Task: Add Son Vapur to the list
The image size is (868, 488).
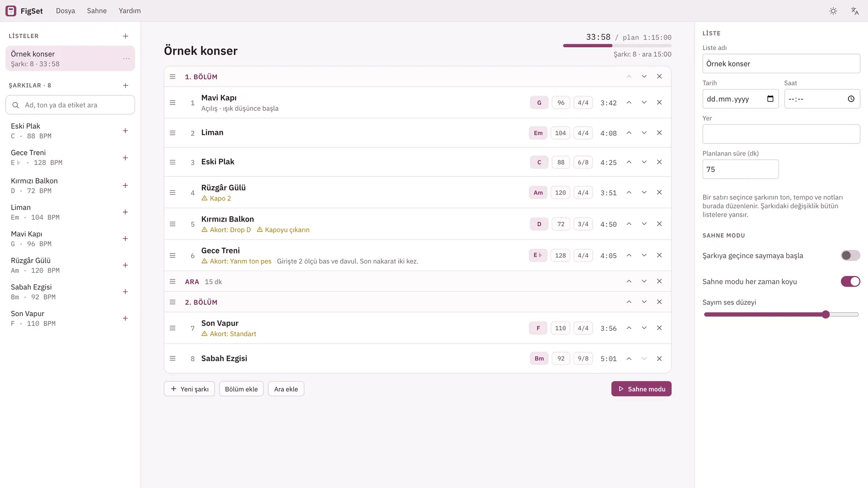Action: click(x=125, y=318)
